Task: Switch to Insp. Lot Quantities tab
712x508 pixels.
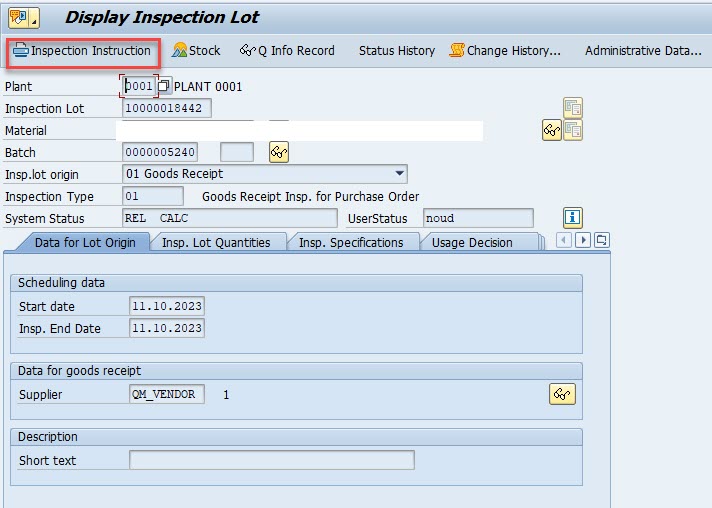Action: [216, 242]
